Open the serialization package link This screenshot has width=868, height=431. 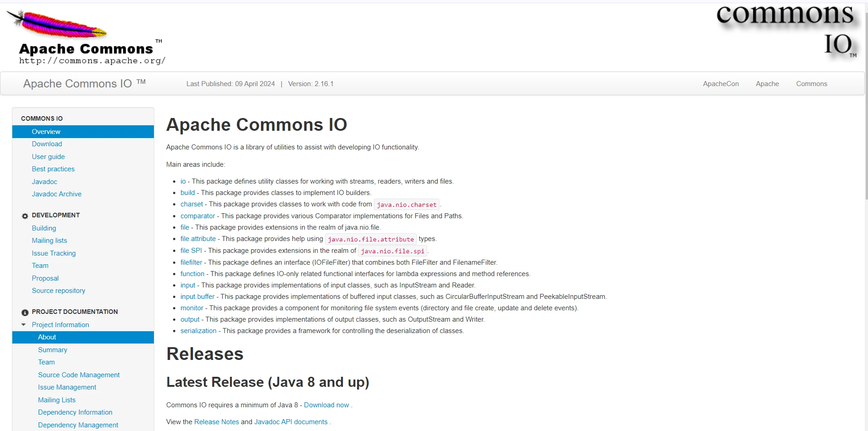[199, 331]
